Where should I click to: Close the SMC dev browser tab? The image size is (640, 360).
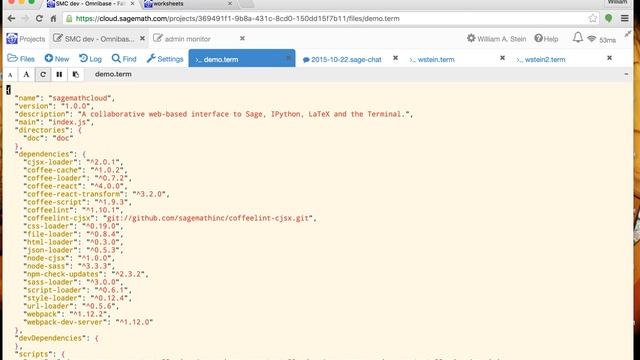132,3
